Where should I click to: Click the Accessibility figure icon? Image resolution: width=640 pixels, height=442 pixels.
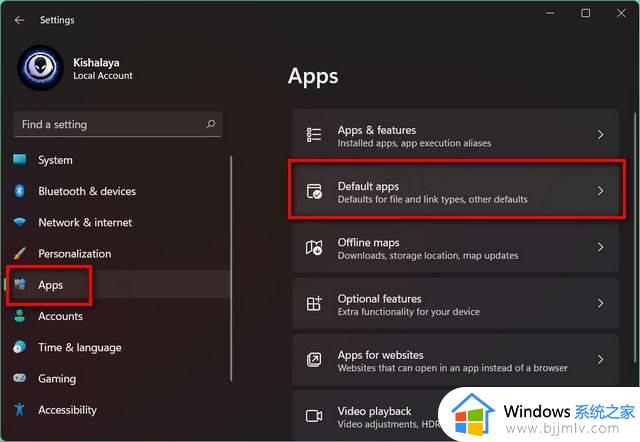20,409
